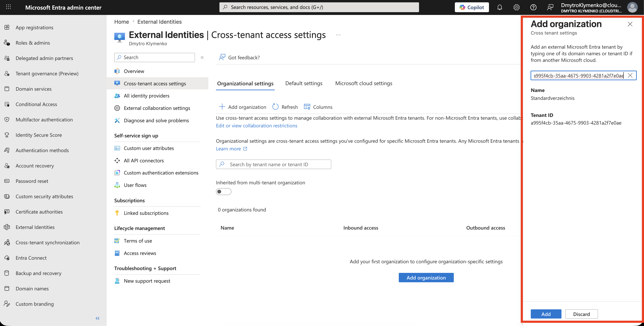
Task: Open Multifactor authentication
Action: tap(44, 119)
